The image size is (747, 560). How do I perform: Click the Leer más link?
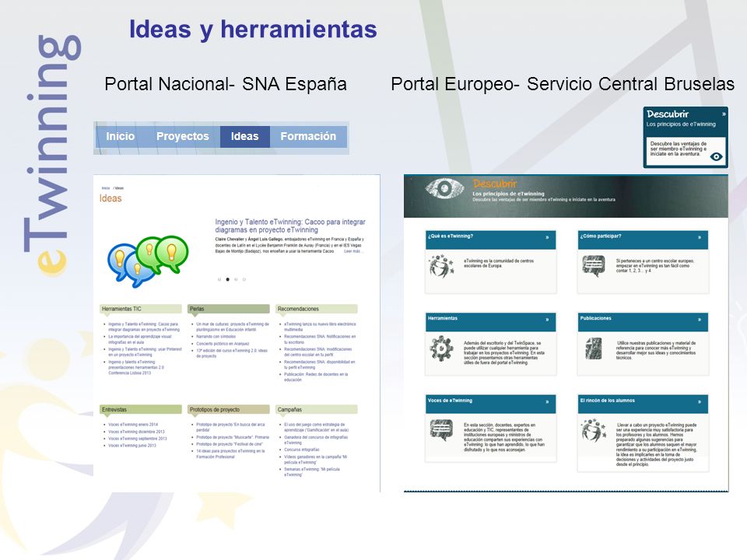tap(353, 251)
